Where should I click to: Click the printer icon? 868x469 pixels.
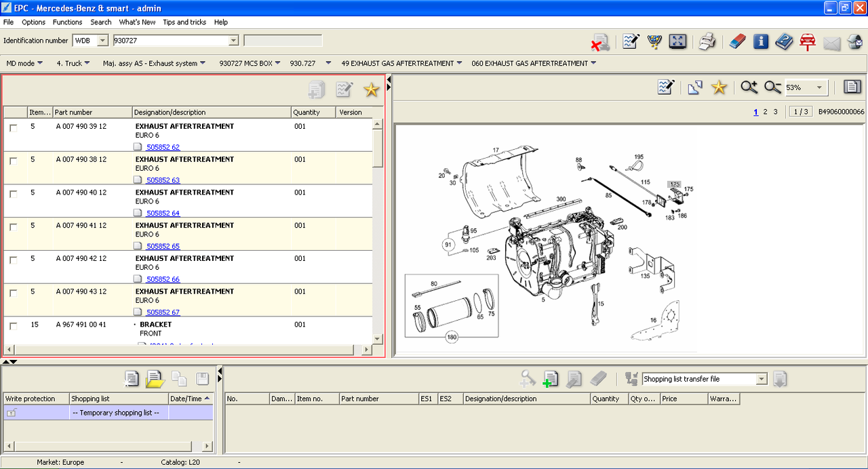(x=707, y=42)
